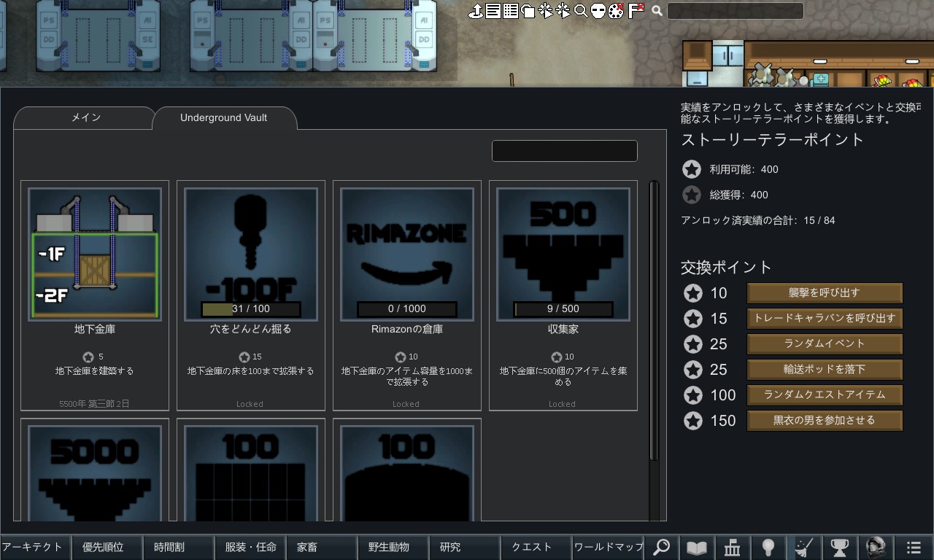The image size is (934, 560).
Task: Click the ランダムイベント button
Action: point(825,344)
